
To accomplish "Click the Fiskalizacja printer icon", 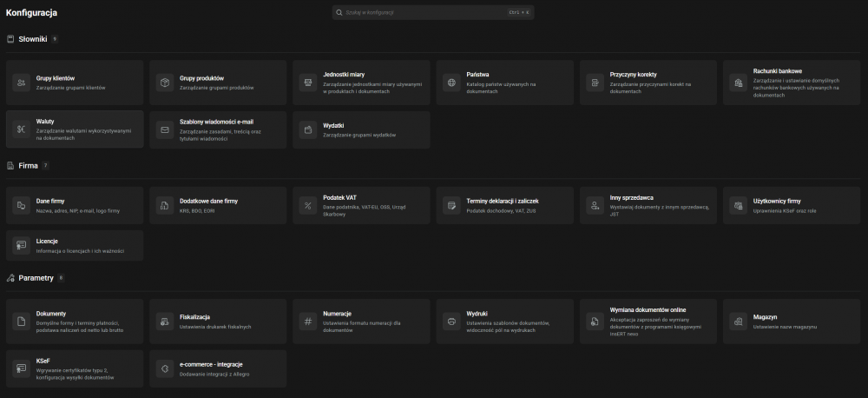I will coord(164,322).
